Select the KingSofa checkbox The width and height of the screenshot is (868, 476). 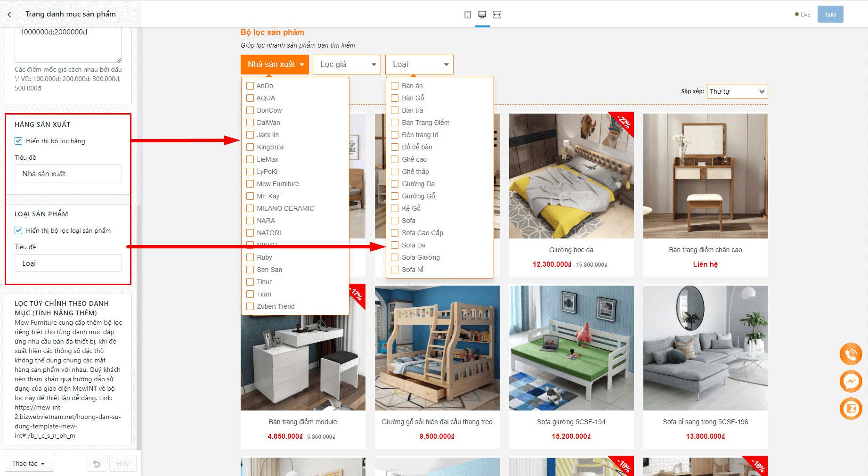[250, 147]
